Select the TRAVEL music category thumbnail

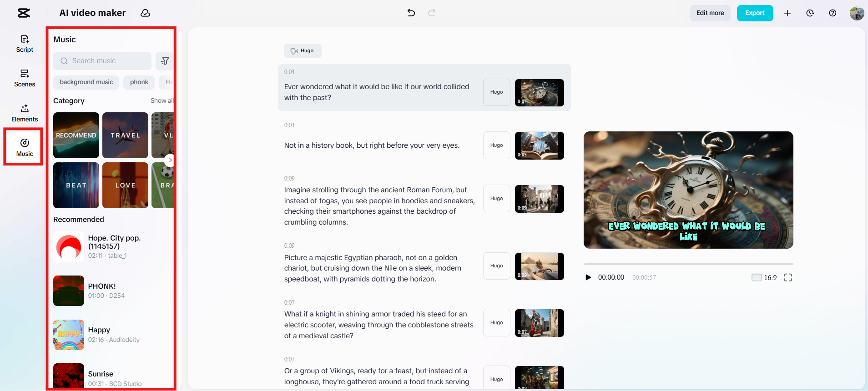click(x=125, y=135)
